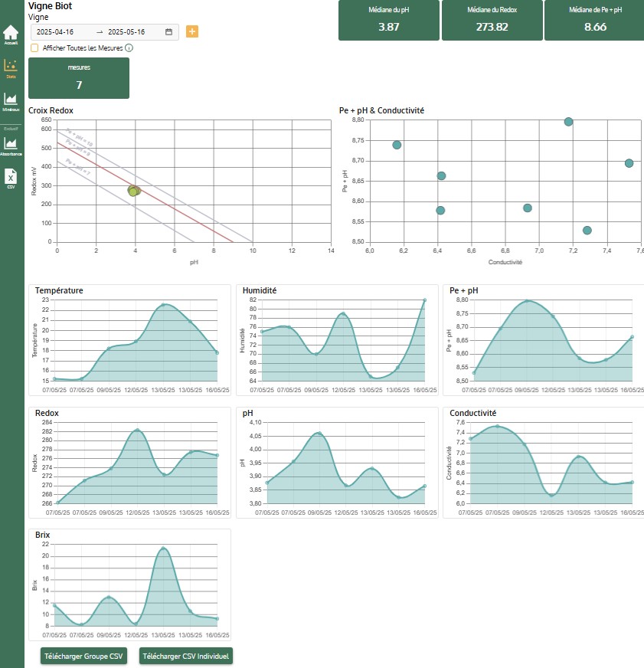Click Télécharger Groupe CSV button

click(83, 656)
